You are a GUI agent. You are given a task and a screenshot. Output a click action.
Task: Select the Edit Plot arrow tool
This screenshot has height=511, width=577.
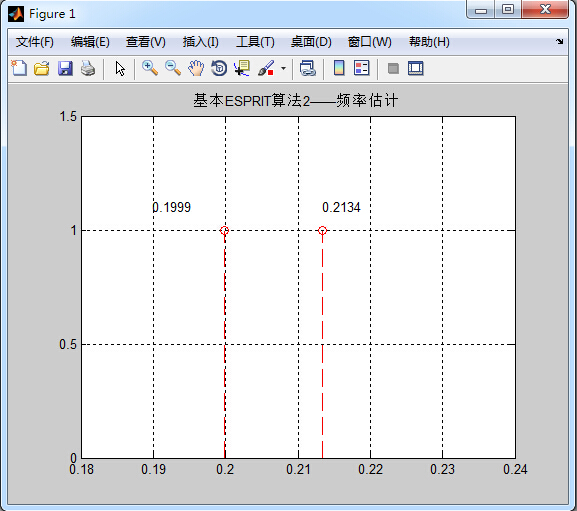coord(120,68)
